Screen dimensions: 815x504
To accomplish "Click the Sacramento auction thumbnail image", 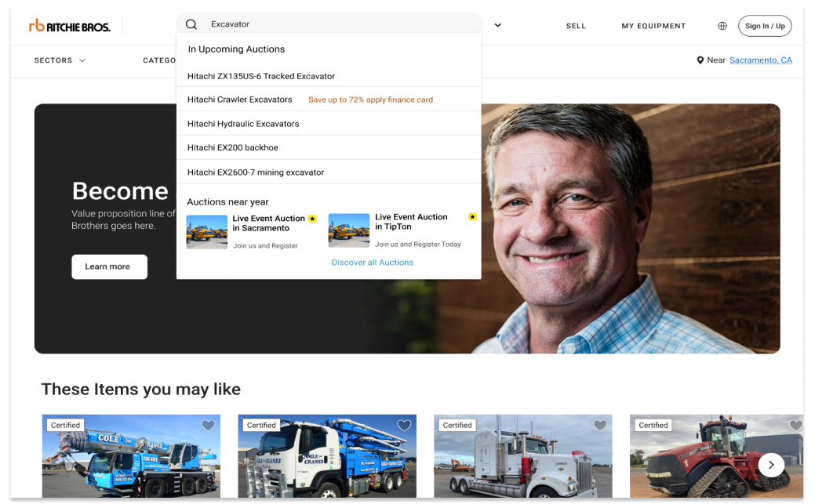I will 207,232.
